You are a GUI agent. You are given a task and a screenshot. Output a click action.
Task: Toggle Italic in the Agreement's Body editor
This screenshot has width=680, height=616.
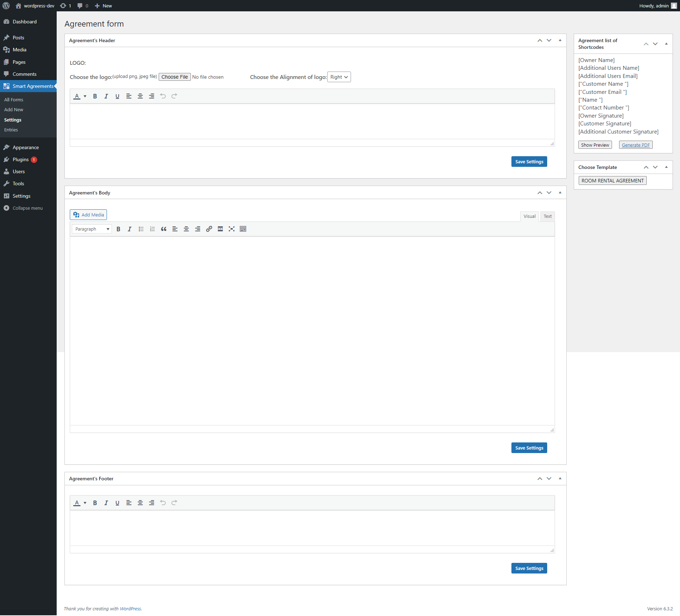[130, 229]
